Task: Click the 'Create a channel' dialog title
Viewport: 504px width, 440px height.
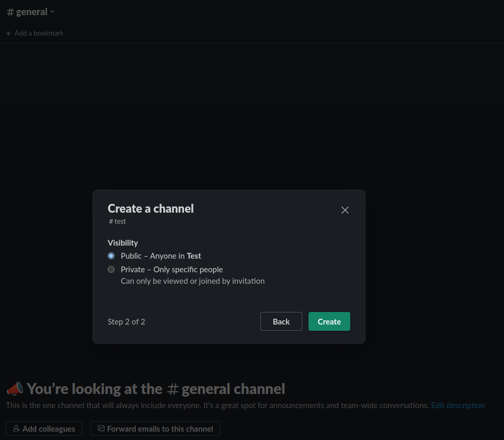Action: (151, 209)
